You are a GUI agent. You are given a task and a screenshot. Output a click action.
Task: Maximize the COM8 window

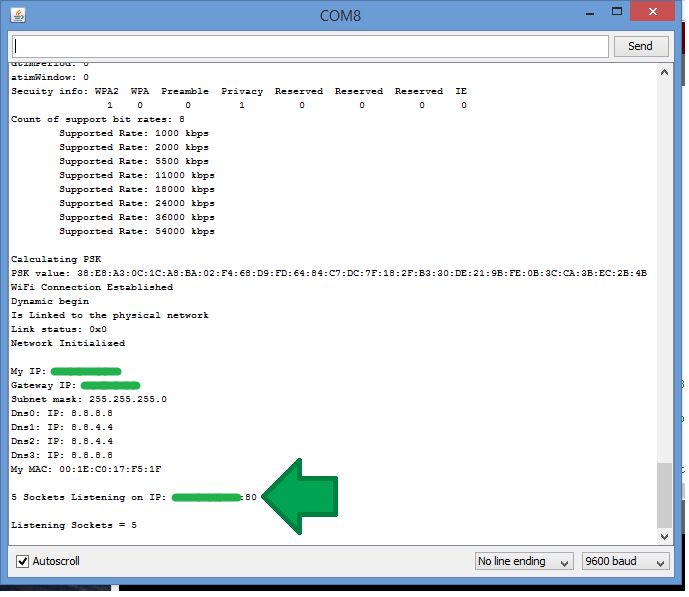tap(616, 12)
